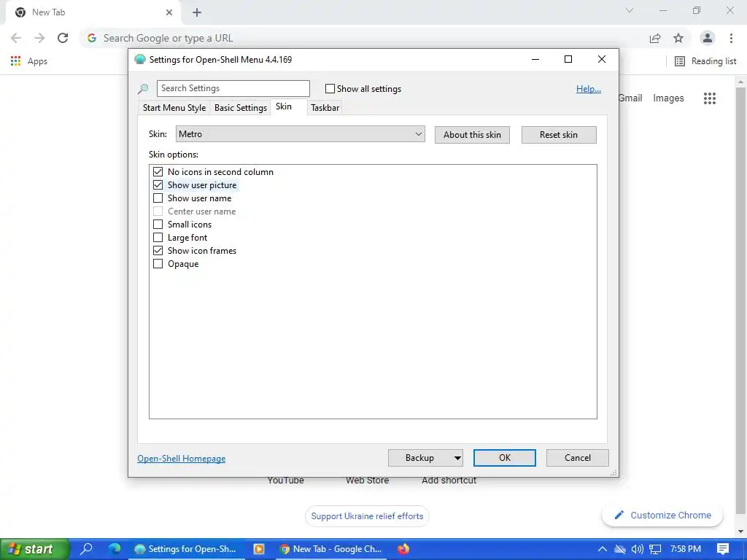The width and height of the screenshot is (747, 560).
Task: Click the settings search magnifier icon
Action: click(143, 88)
